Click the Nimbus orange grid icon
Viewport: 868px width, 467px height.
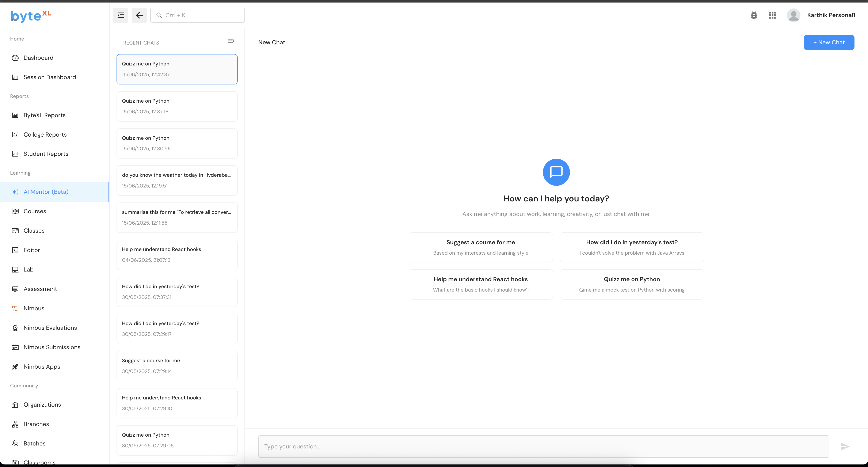[15, 308]
